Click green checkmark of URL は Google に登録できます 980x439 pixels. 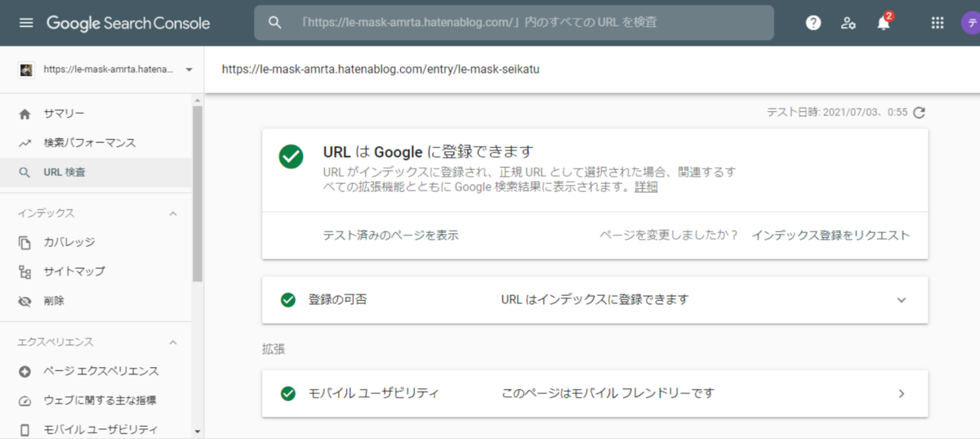point(291,157)
